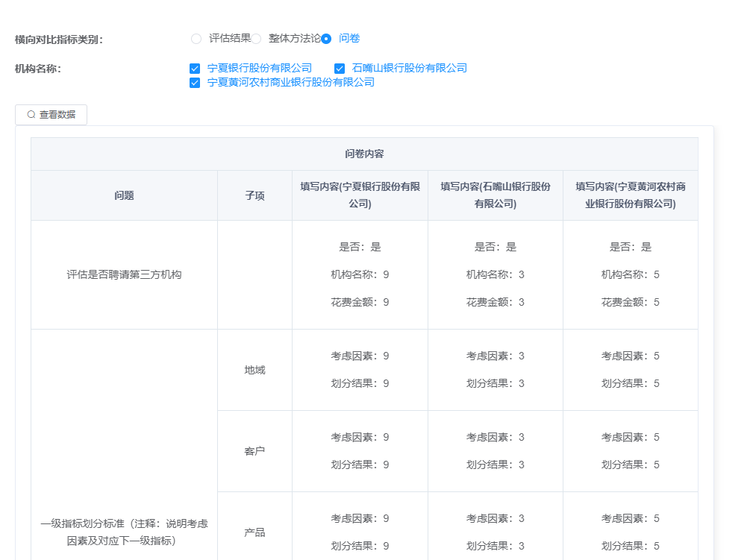Uncheck 宁夏黄河农村商业银行股份有限公司 checkbox
This screenshot has width=753, height=560.
[195, 83]
